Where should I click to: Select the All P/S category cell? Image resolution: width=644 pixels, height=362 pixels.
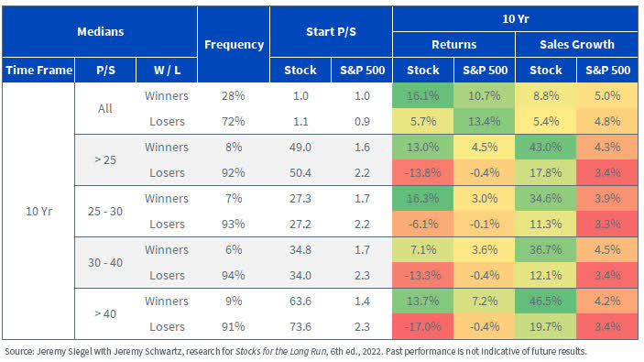(105, 108)
